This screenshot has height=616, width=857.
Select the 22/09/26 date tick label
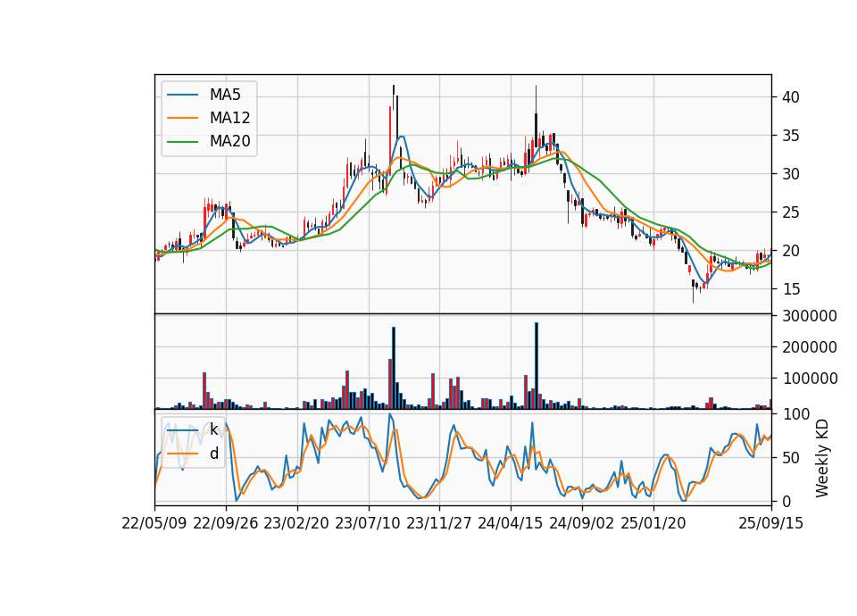(x=226, y=523)
